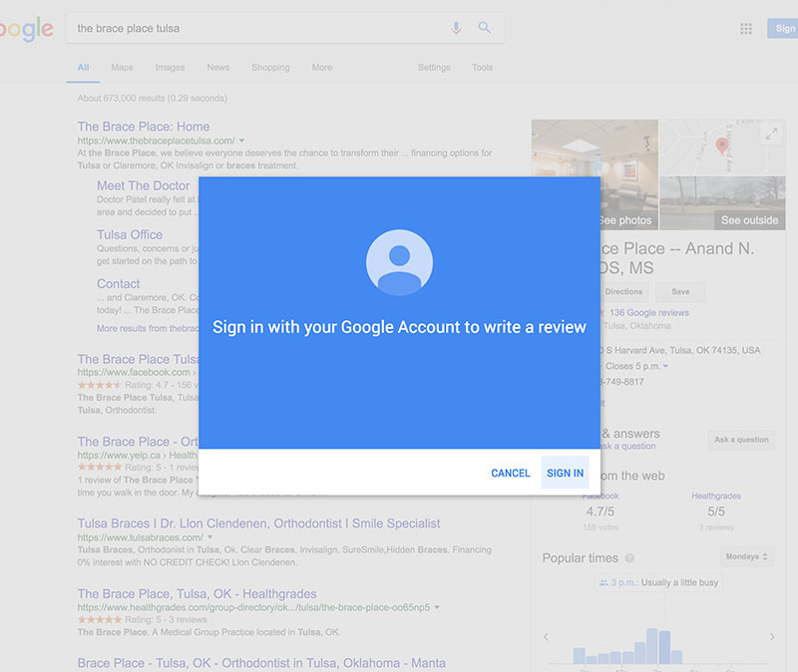Click the account avatar icon in dialog

coord(400,262)
